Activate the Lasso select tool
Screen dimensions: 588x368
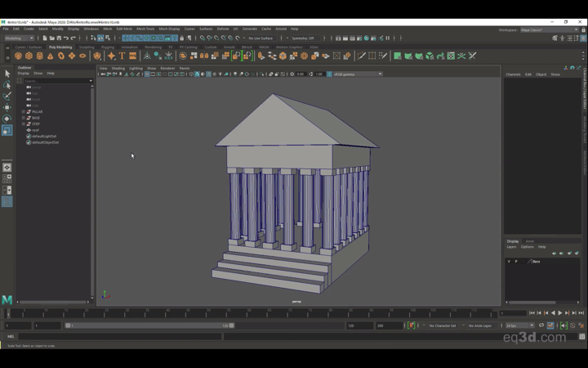coord(7,85)
